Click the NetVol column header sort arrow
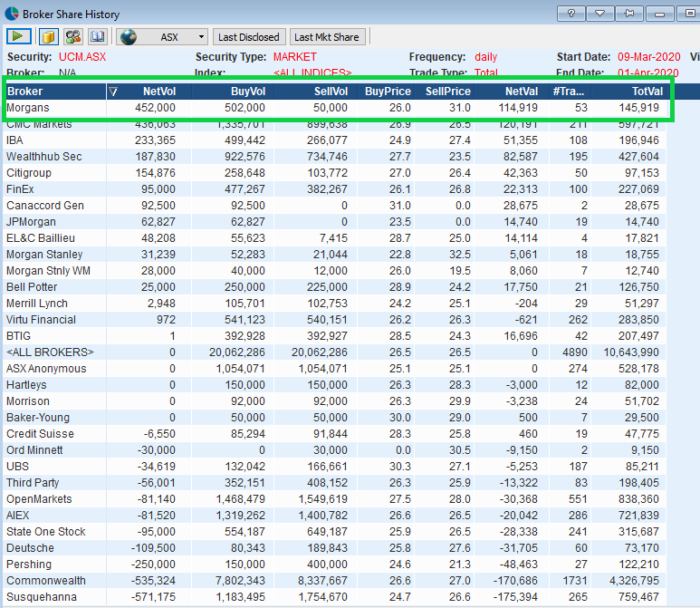This screenshot has height=608, width=700. [113, 92]
